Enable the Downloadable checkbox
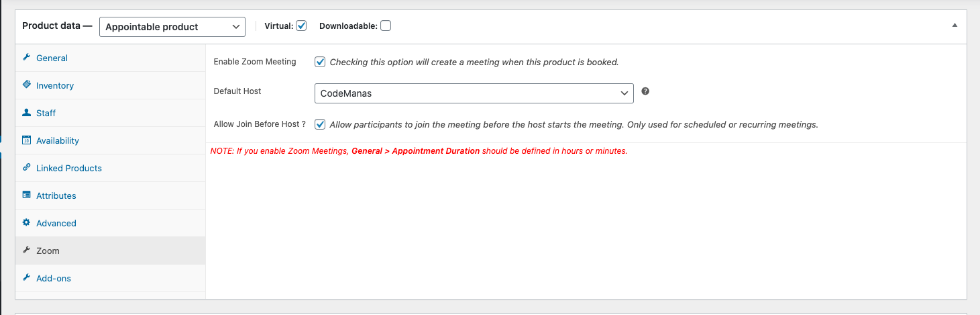 click(386, 26)
